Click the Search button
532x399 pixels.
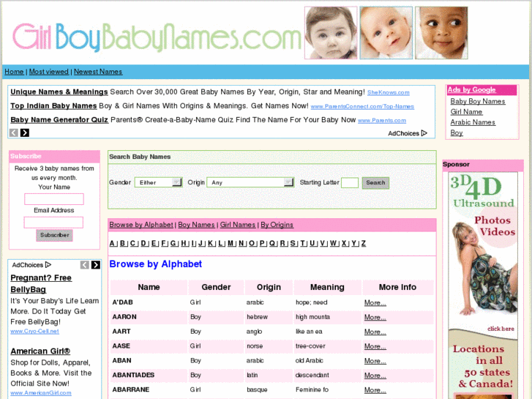click(x=375, y=183)
